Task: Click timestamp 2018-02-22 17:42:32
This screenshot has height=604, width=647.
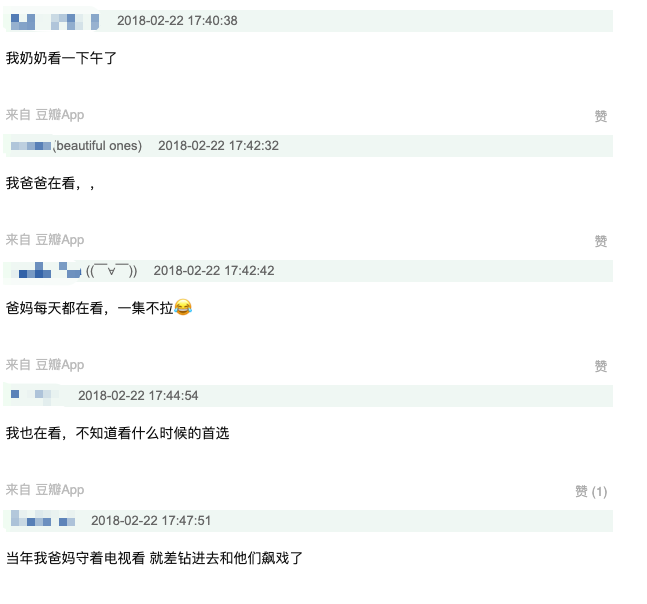Action: tap(218, 146)
